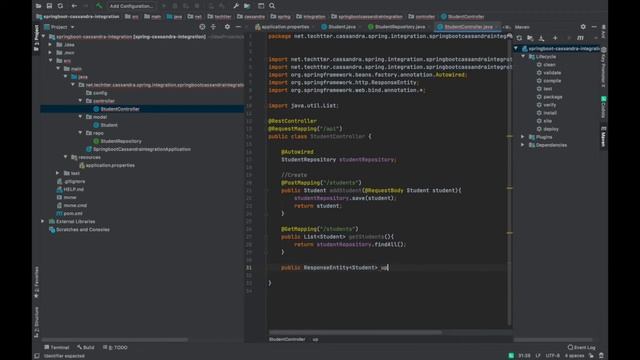Viewport: 640px width, 360px height.
Task: Click the Locate/Scroll-from-source target icon in Project panel
Action: pyautogui.click(x=202, y=27)
